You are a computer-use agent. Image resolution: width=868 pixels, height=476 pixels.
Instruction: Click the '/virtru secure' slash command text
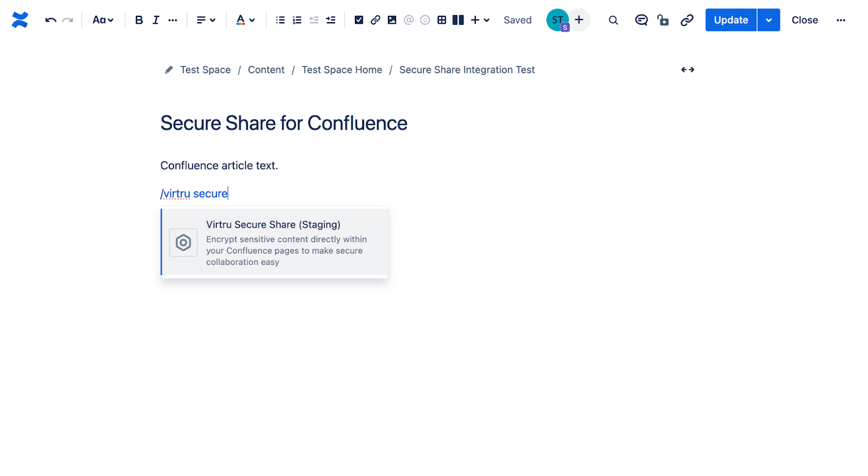click(x=194, y=194)
